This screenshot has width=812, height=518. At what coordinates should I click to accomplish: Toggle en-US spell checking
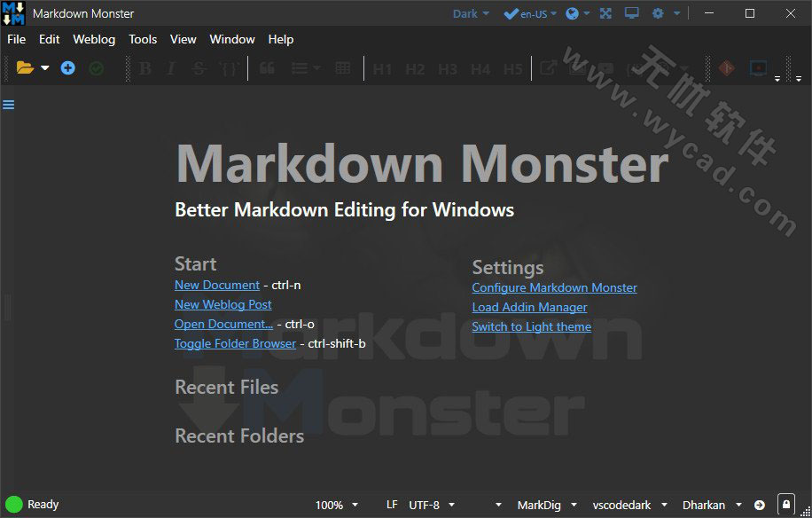(x=525, y=14)
